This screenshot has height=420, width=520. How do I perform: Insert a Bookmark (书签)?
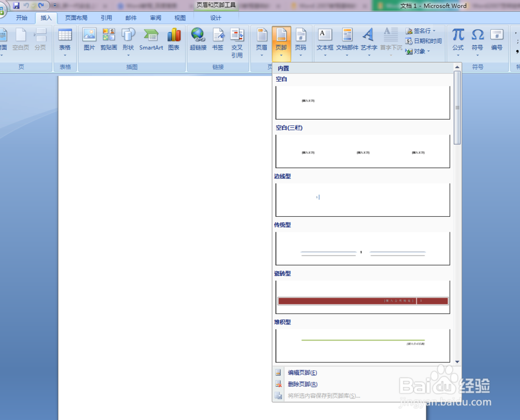coord(218,40)
